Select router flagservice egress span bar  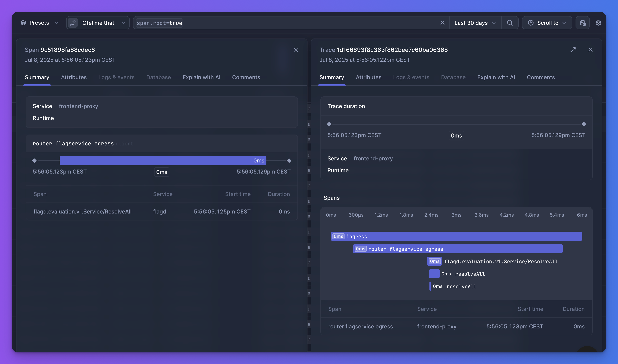point(458,249)
